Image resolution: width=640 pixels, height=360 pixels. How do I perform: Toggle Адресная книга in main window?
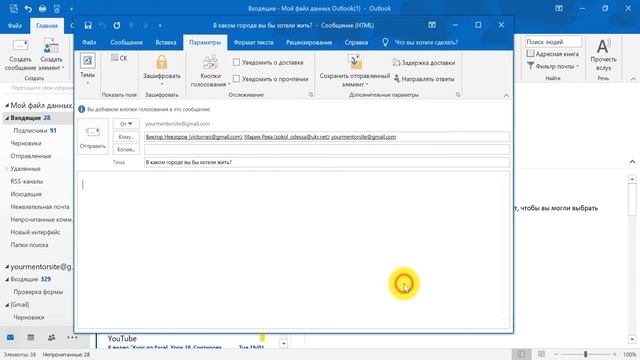point(553,54)
